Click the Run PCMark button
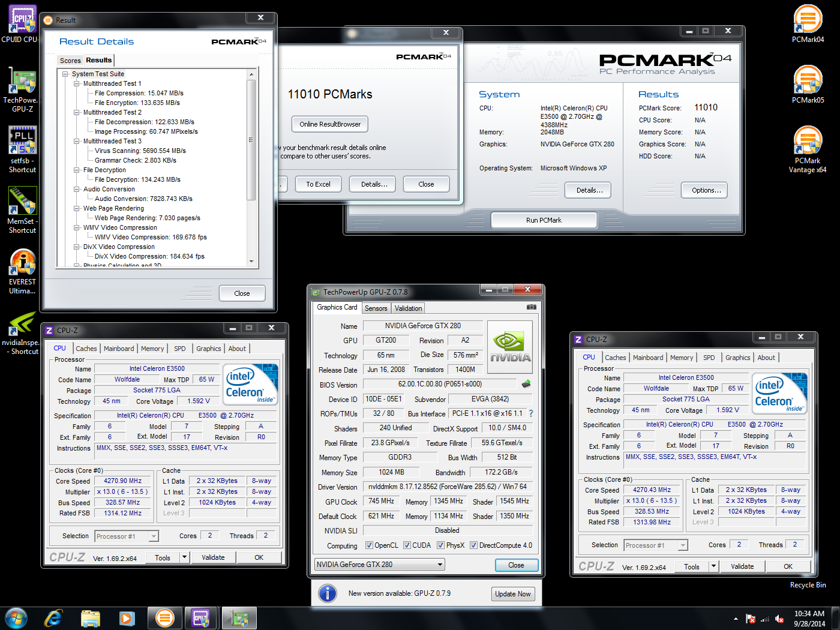This screenshot has height=630, width=840. [544, 220]
